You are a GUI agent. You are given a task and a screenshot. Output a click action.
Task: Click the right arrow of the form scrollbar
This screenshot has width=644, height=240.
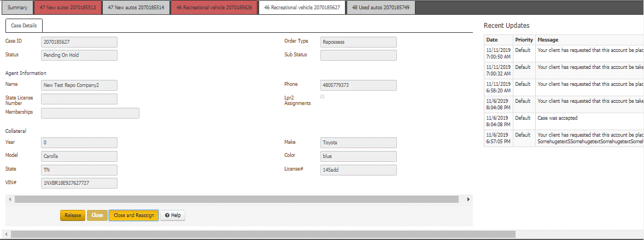coord(469,200)
